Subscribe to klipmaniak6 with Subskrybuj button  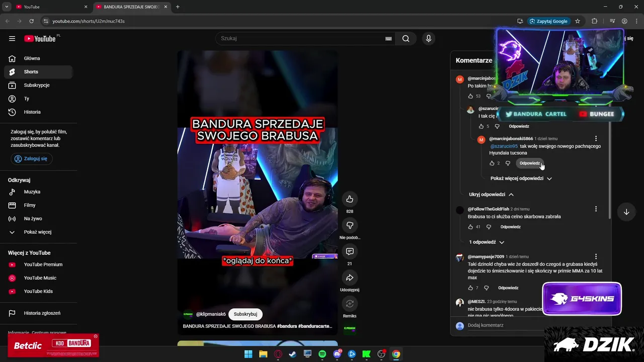pyautogui.click(x=246, y=314)
